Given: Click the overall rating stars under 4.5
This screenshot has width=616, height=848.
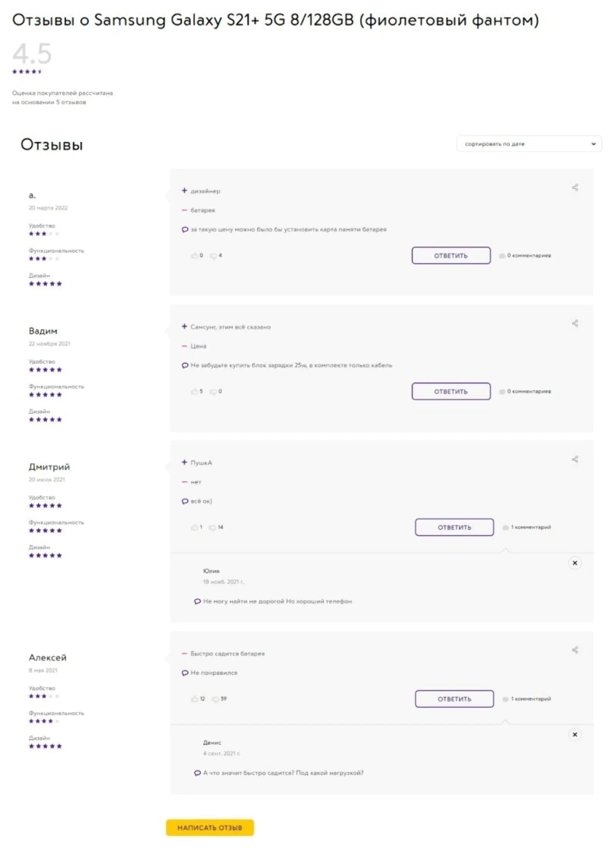Looking at the screenshot, I should click(x=27, y=71).
